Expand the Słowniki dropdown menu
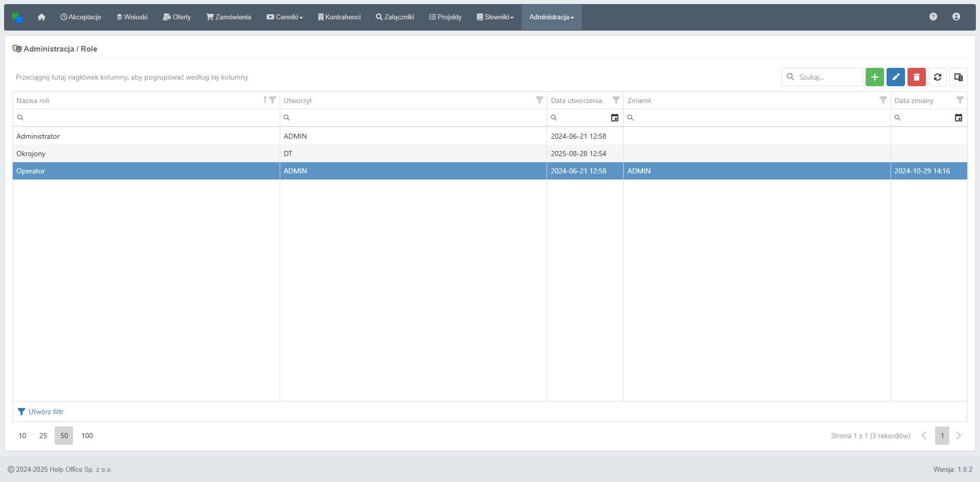 [495, 17]
